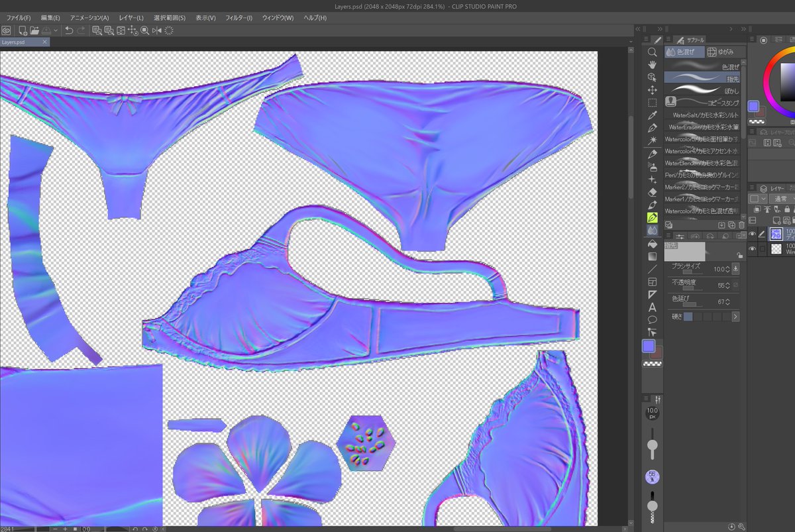
Task: Select the Marker2 brush sub tool
Action: pos(702,187)
